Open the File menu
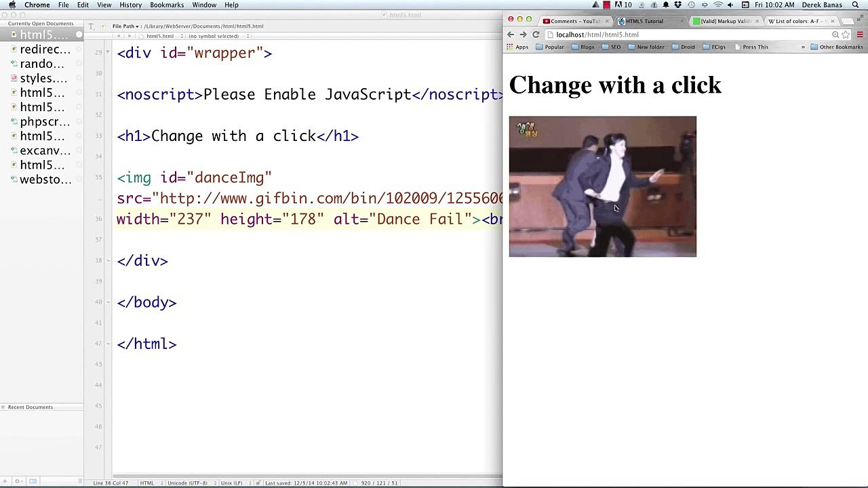 [63, 5]
